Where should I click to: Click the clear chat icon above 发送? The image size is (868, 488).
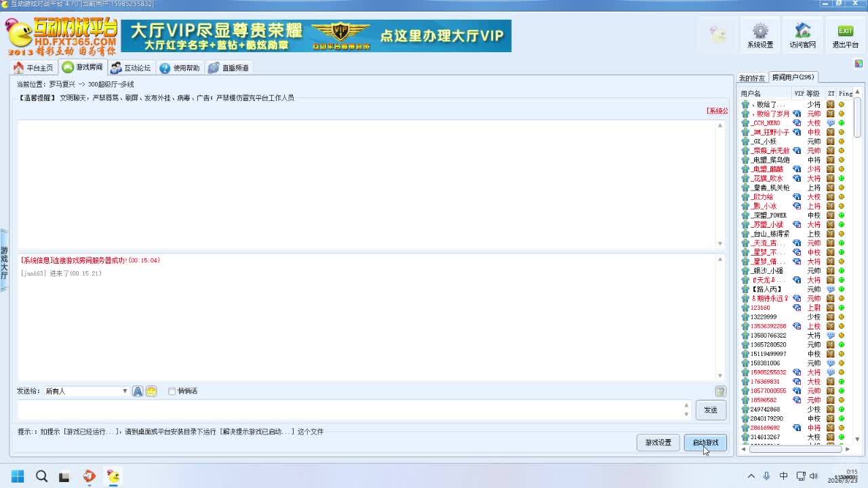(720, 391)
